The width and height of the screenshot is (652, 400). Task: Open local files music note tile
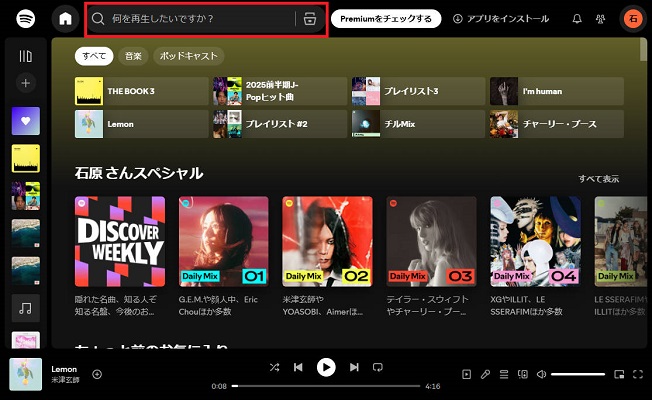tap(26, 308)
